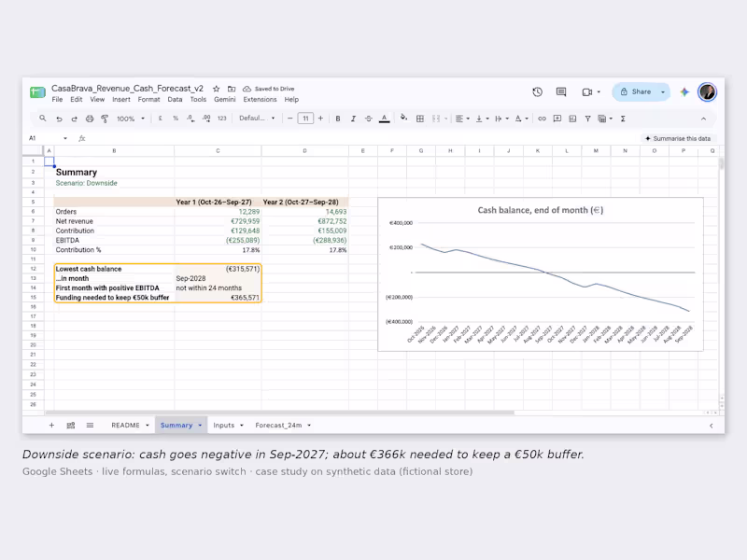The width and height of the screenshot is (747, 560).
Task: Select the Paint format tool
Action: [x=105, y=119]
